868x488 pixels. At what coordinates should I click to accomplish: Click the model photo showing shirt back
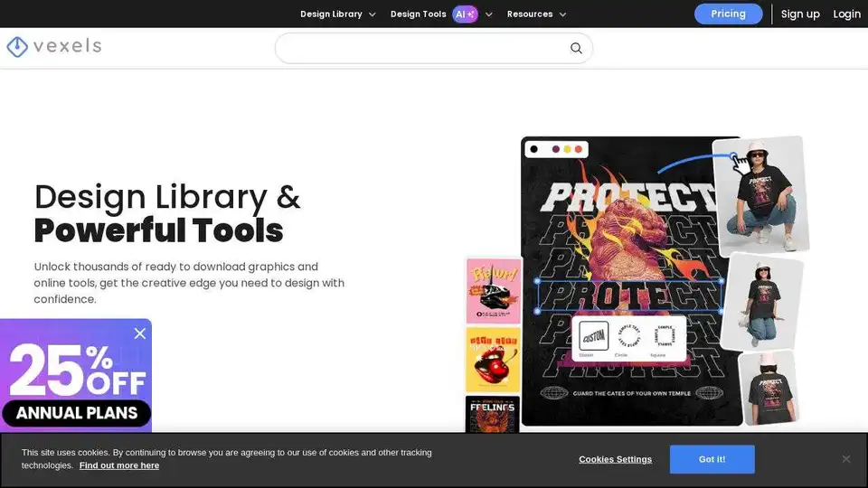(x=769, y=388)
